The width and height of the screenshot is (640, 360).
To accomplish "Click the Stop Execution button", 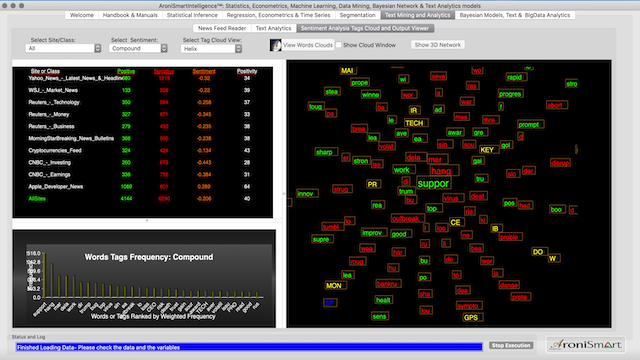I will coord(511,345).
